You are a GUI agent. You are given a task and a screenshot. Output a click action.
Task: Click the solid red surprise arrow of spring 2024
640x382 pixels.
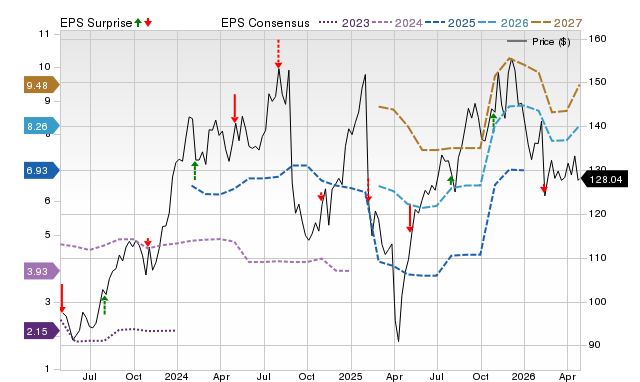(235, 108)
